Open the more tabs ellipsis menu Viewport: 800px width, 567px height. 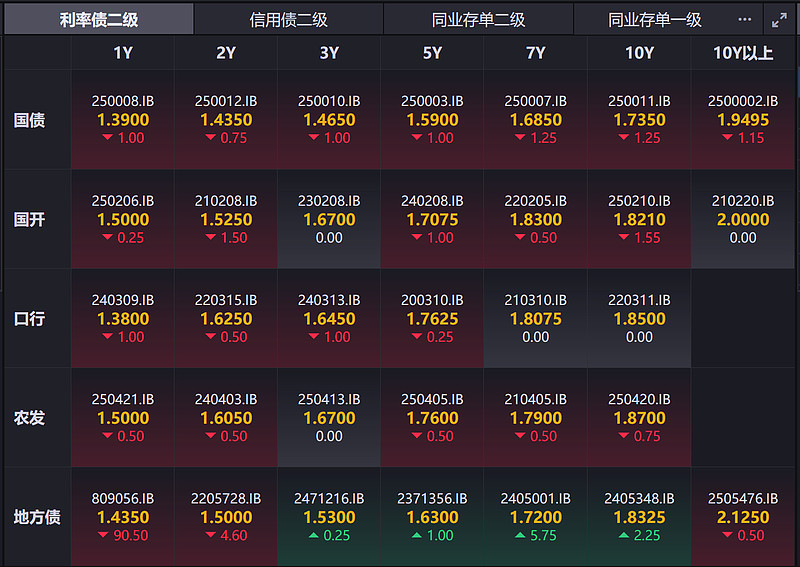click(x=744, y=19)
